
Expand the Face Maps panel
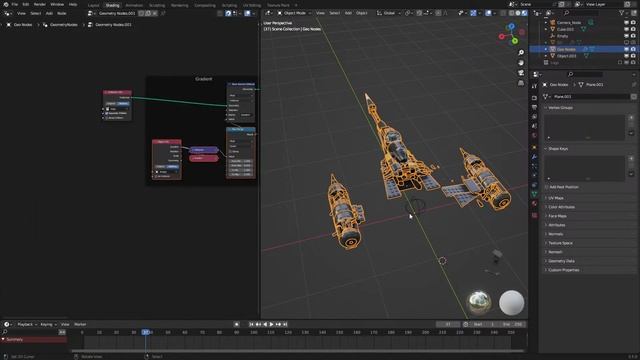tap(558, 216)
